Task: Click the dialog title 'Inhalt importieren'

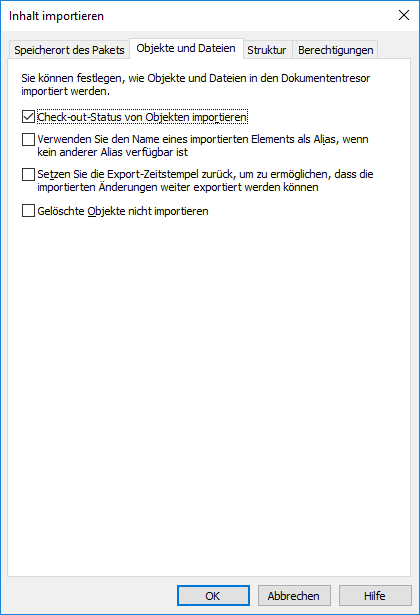Action: pos(56,16)
